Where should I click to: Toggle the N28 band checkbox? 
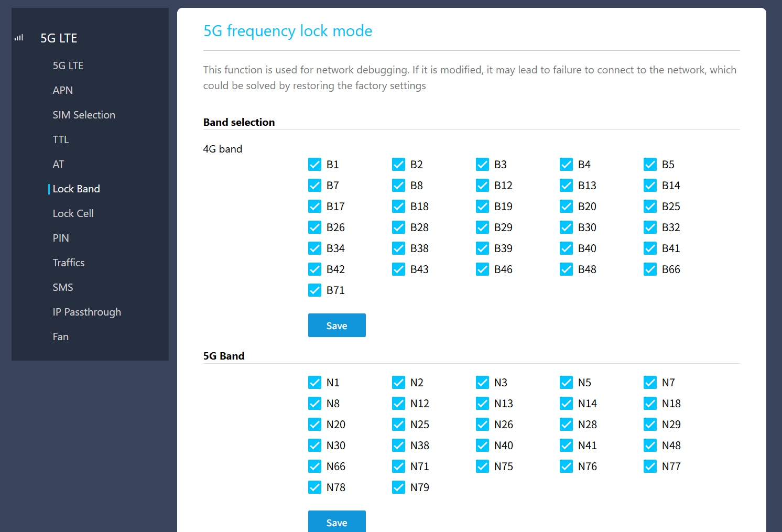coord(566,425)
